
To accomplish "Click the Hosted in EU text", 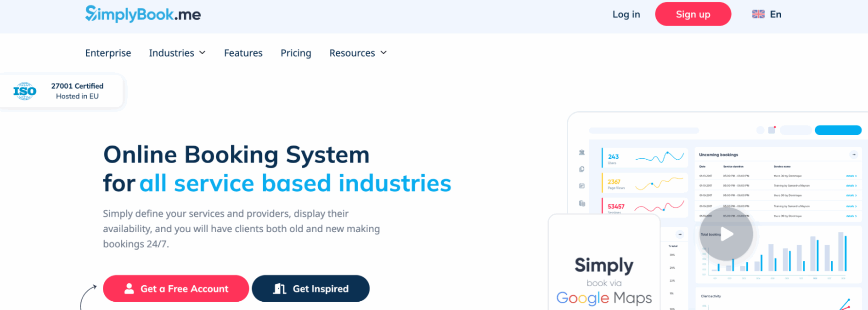I will tap(77, 96).
